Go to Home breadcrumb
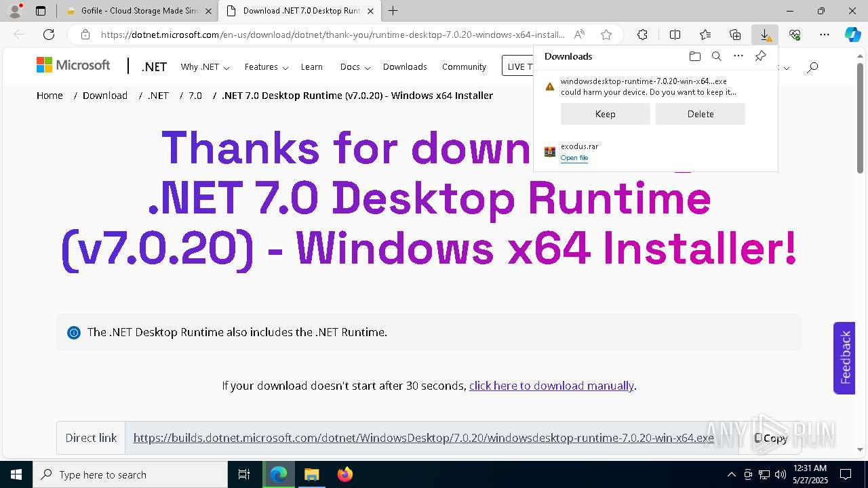Viewport: 868px width, 488px height. coord(50,96)
